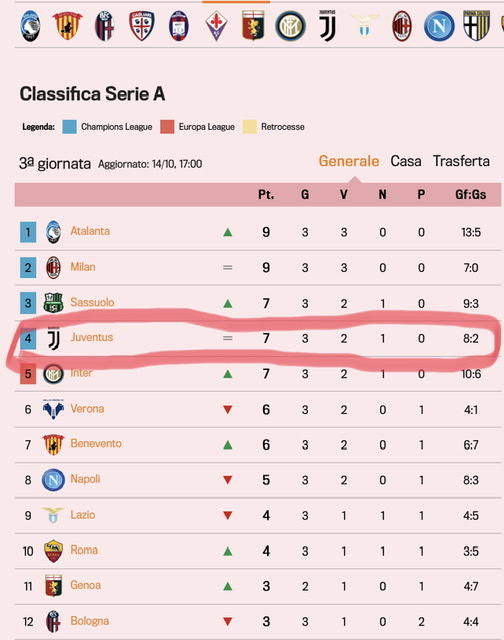This screenshot has height=640, width=504.
Task: Select the Parma crest in top bar
Action: pos(476,25)
